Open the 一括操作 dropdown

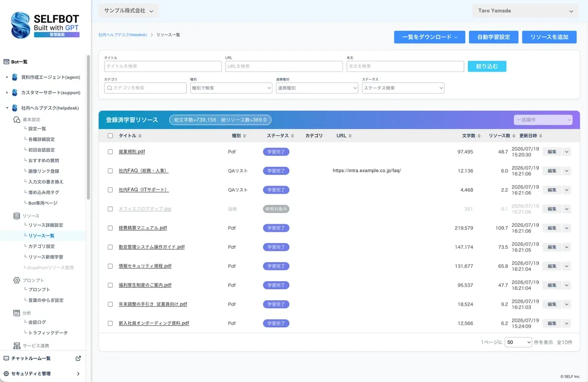[x=543, y=120]
